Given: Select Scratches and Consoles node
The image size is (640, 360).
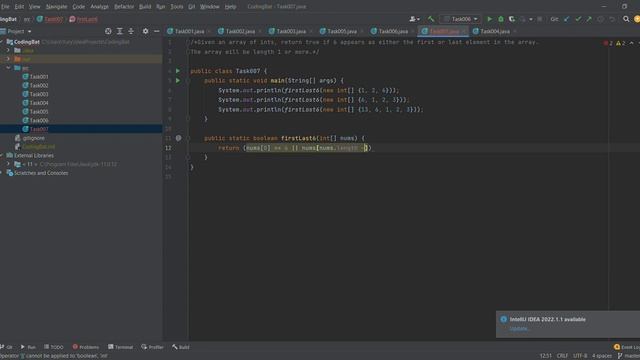Looking at the screenshot, I should 41,173.
